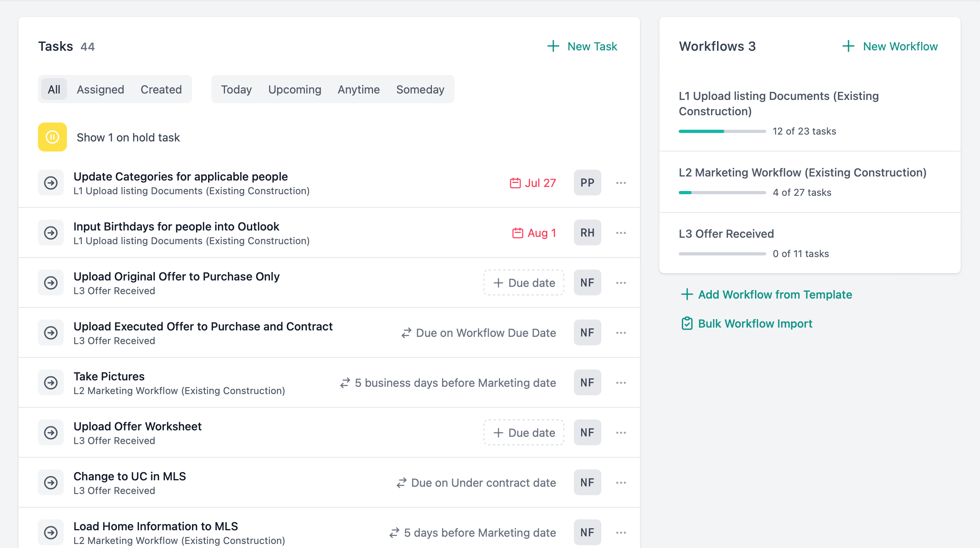Open more options for Load Home Information task
Screen dimensions: 980x548
[x=621, y=533]
